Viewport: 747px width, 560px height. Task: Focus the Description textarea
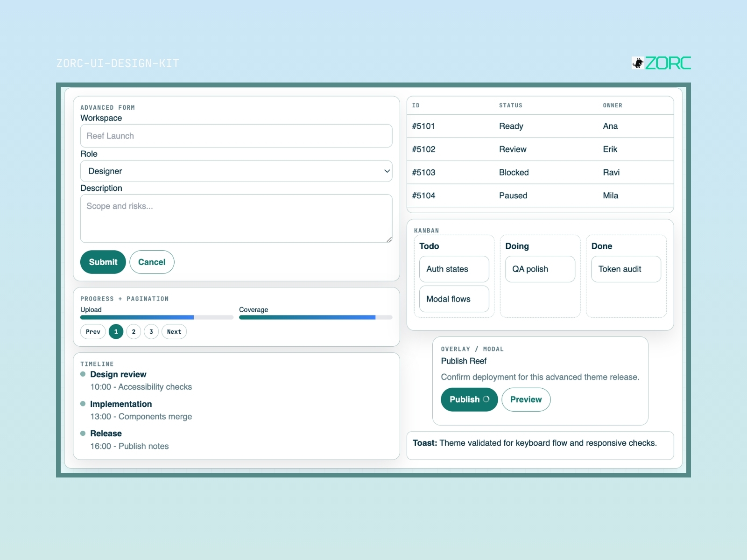click(x=236, y=218)
